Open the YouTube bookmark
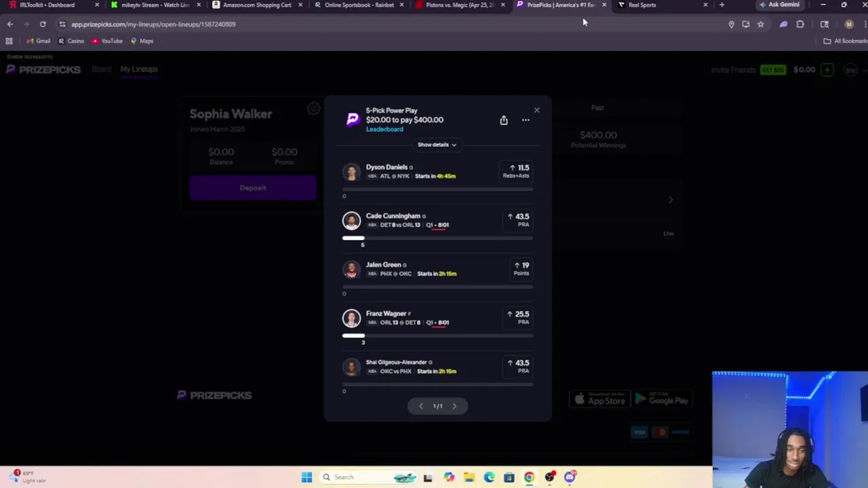This screenshot has width=868, height=488. pyautogui.click(x=107, y=41)
